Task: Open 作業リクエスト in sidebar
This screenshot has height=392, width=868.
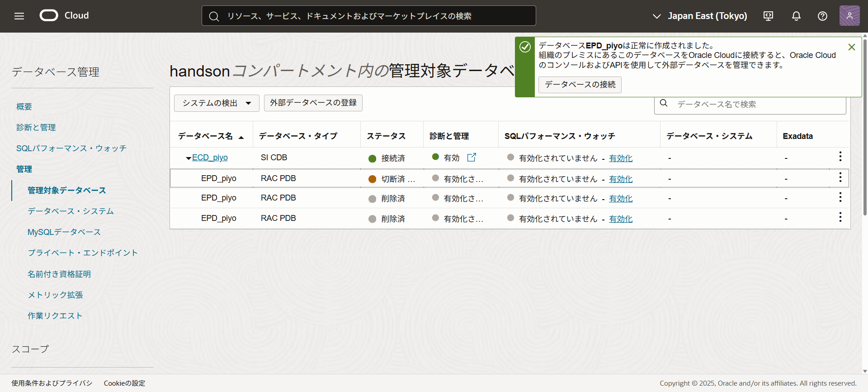Action: (x=55, y=316)
